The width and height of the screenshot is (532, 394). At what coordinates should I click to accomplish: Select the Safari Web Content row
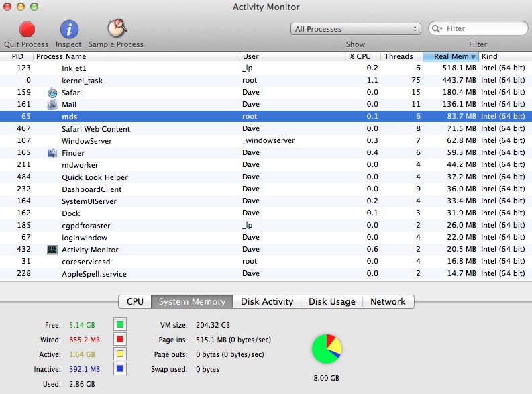pos(266,129)
